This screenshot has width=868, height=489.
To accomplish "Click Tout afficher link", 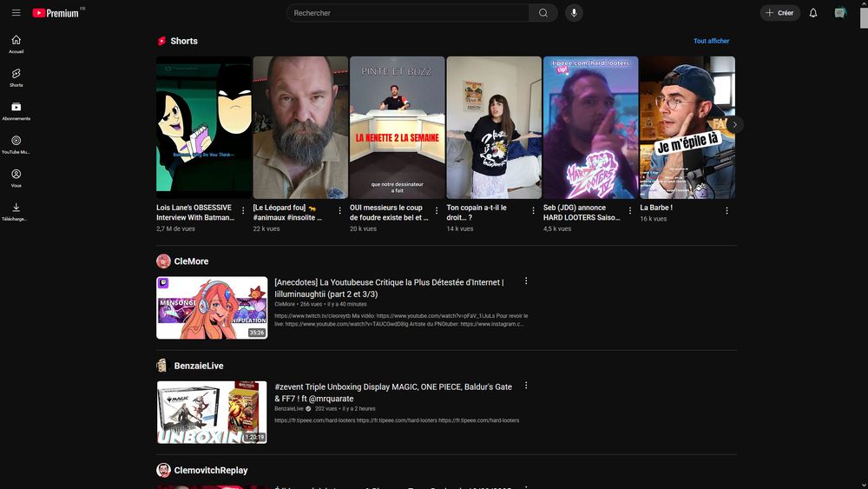I will (x=712, y=41).
